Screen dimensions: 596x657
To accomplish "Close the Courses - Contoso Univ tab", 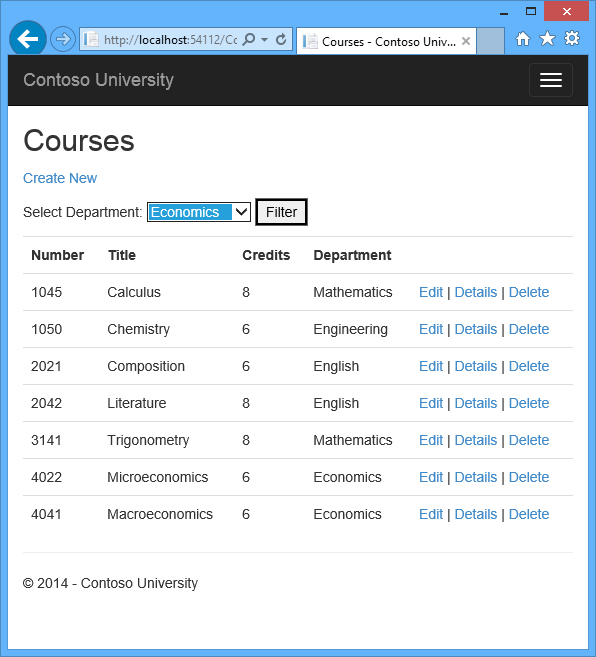I will [x=466, y=41].
